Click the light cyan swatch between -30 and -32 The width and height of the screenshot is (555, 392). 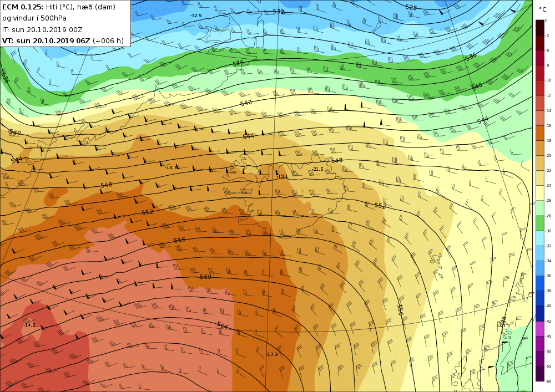(x=540, y=238)
